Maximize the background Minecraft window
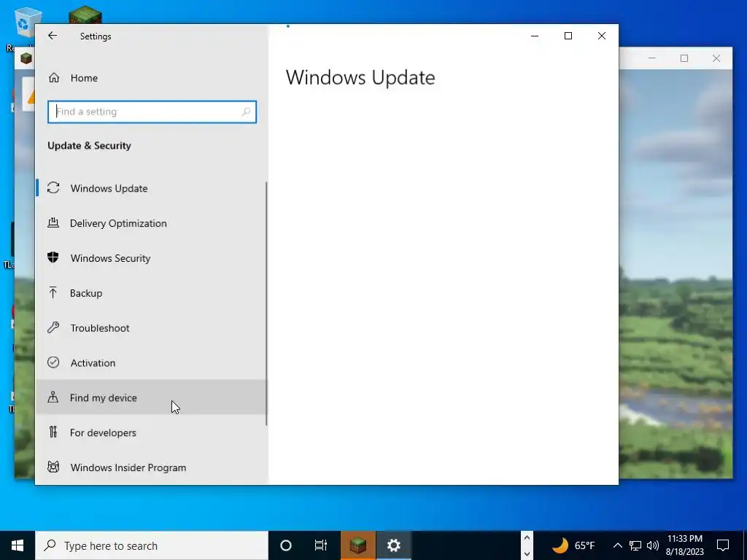This screenshot has height=560, width=747. 684,58
